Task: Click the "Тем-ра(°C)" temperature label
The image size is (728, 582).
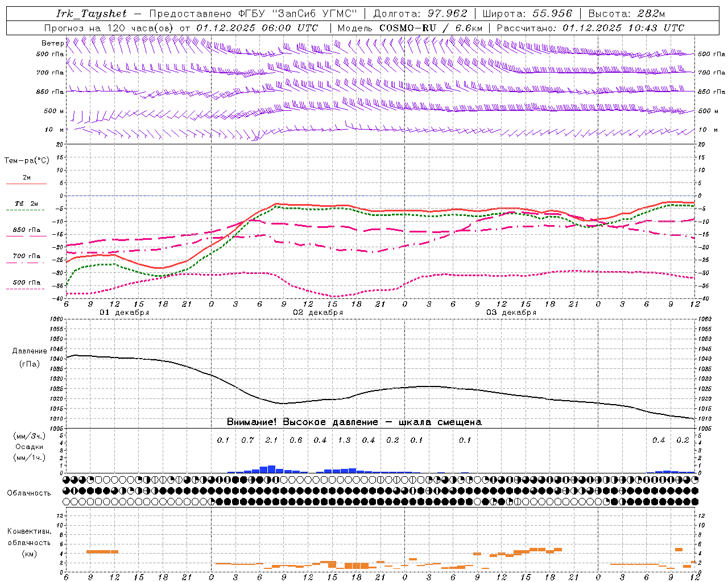Action: (27, 161)
